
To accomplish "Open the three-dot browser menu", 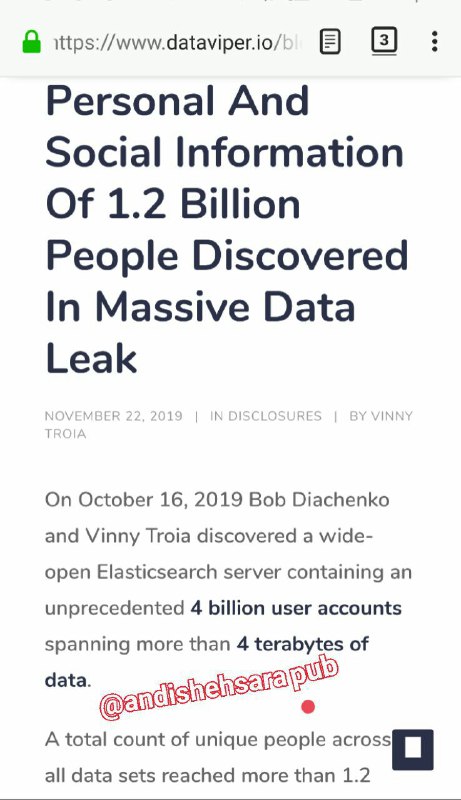I will 434,41.
